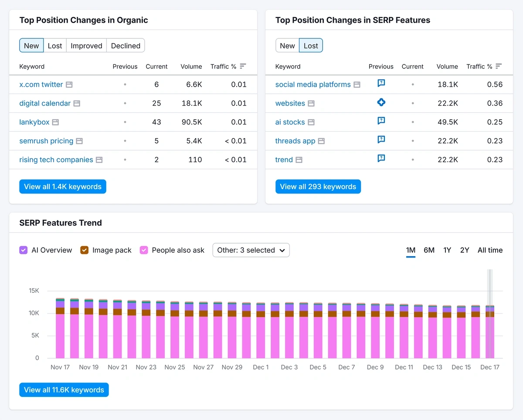The height and width of the screenshot is (420, 523).
Task: Click AI Overview icon in websites row
Action: pos(381,102)
